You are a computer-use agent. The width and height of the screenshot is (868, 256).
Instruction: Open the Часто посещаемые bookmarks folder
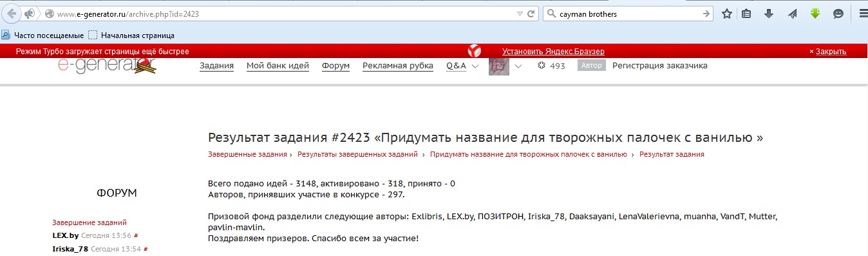(42, 35)
